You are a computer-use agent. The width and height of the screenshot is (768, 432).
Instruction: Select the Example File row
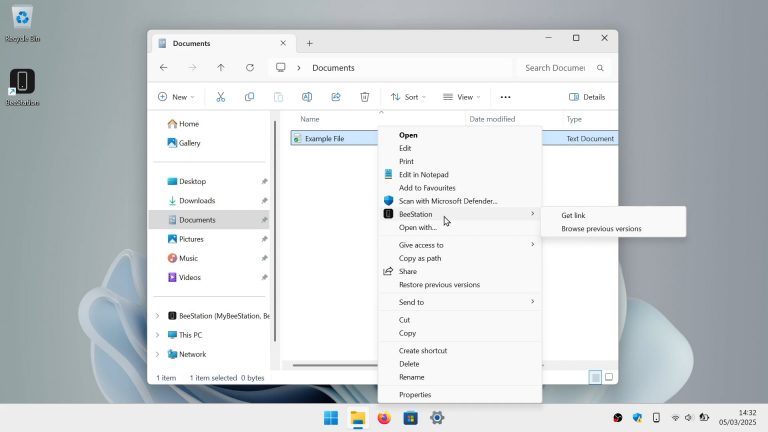454,139
